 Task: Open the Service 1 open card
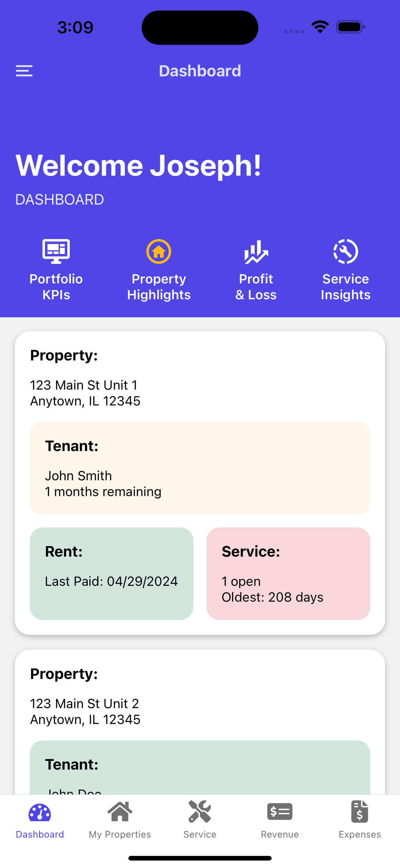pyautogui.click(x=288, y=573)
